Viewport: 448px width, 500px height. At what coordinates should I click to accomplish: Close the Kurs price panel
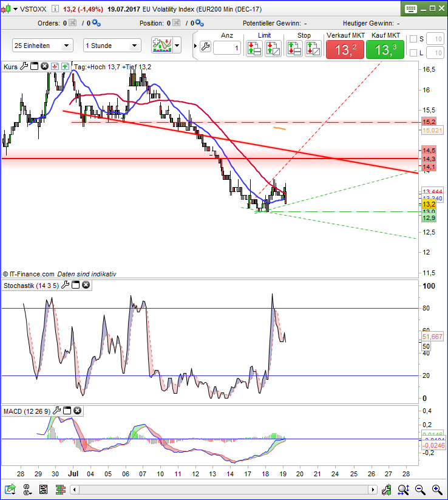coord(44,66)
